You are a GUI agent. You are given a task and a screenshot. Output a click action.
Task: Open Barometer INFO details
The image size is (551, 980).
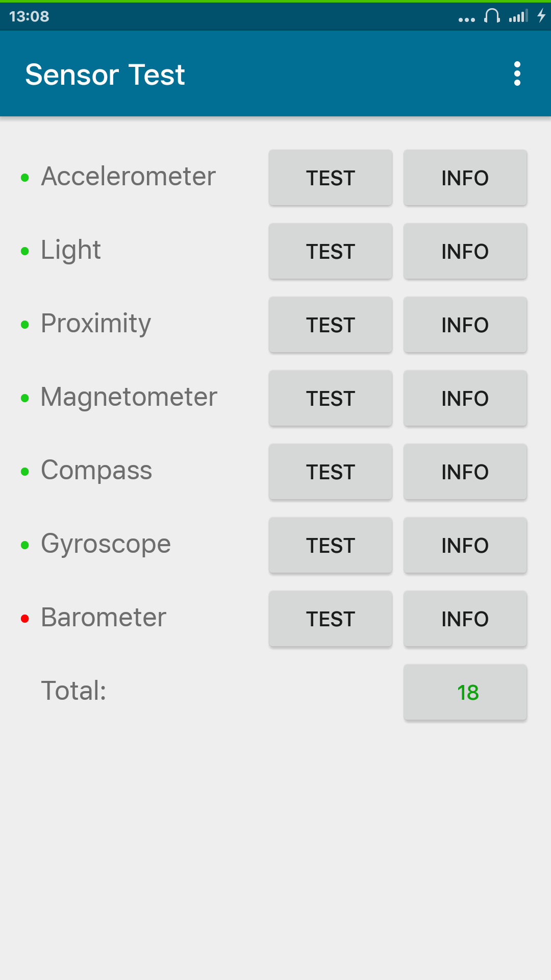pyautogui.click(x=465, y=619)
